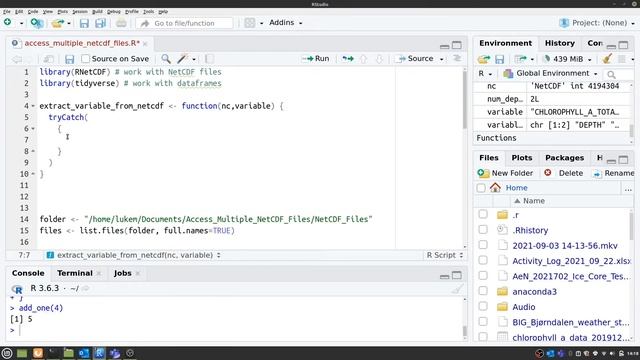640x360 pixels.
Task: Click Rename in Files pane
Action: click(614, 173)
